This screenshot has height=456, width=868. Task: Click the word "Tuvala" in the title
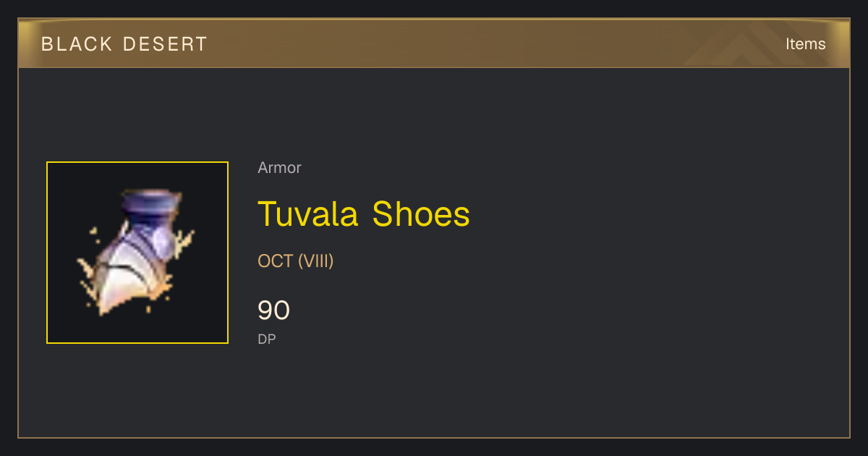pyautogui.click(x=310, y=214)
